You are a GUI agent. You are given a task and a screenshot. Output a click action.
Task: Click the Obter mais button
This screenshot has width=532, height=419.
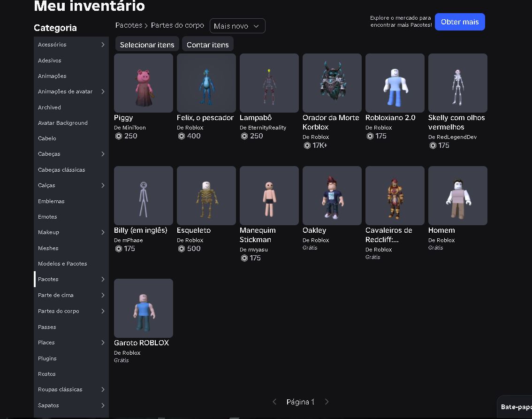click(460, 22)
